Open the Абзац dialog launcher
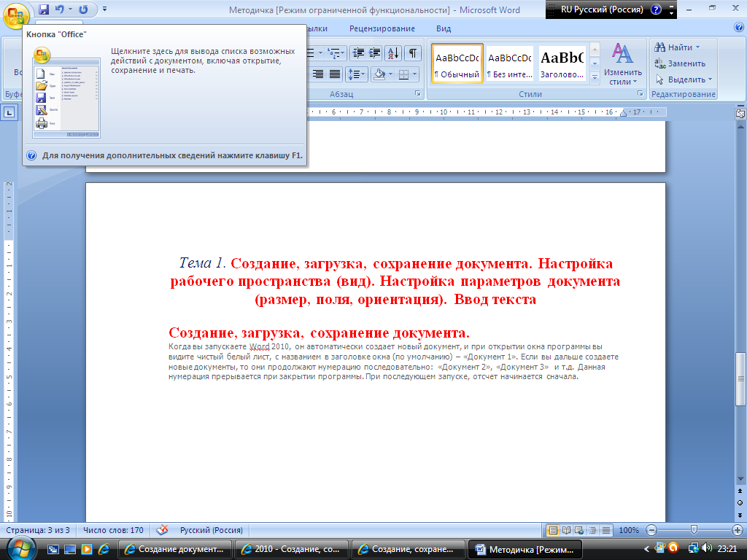This screenshot has width=747, height=560. (x=418, y=94)
